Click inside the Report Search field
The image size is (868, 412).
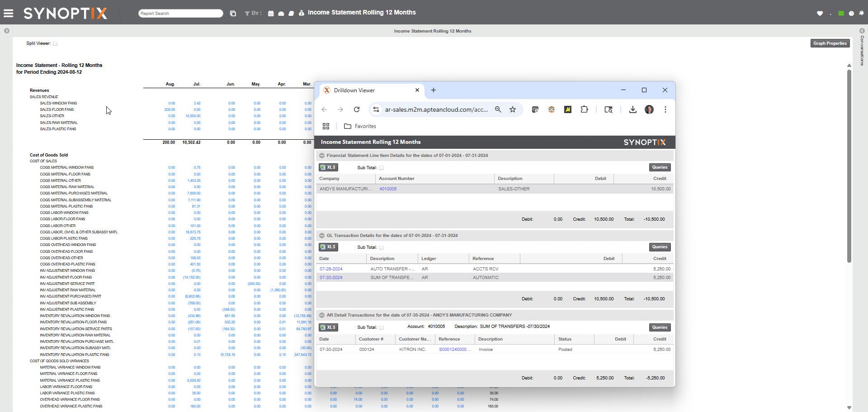pyautogui.click(x=180, y=13)
